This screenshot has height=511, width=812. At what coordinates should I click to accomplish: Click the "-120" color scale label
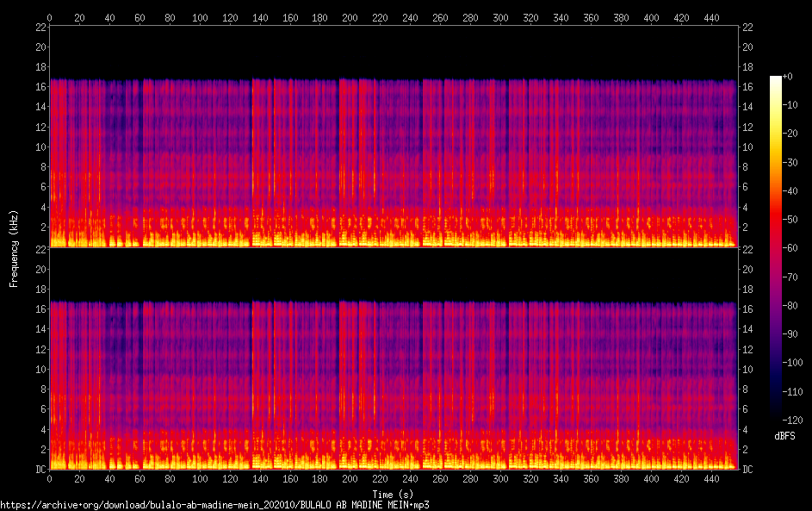pos(792,420)
